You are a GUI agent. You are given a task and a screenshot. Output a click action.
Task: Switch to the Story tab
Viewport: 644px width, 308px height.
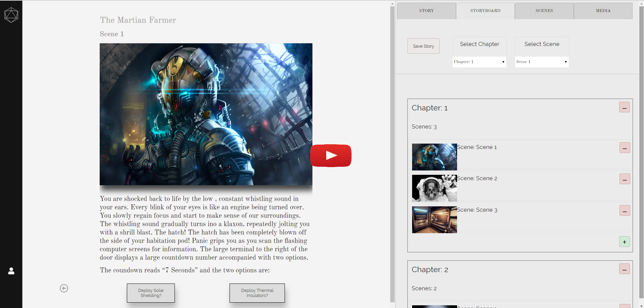(x=426, y=11)
